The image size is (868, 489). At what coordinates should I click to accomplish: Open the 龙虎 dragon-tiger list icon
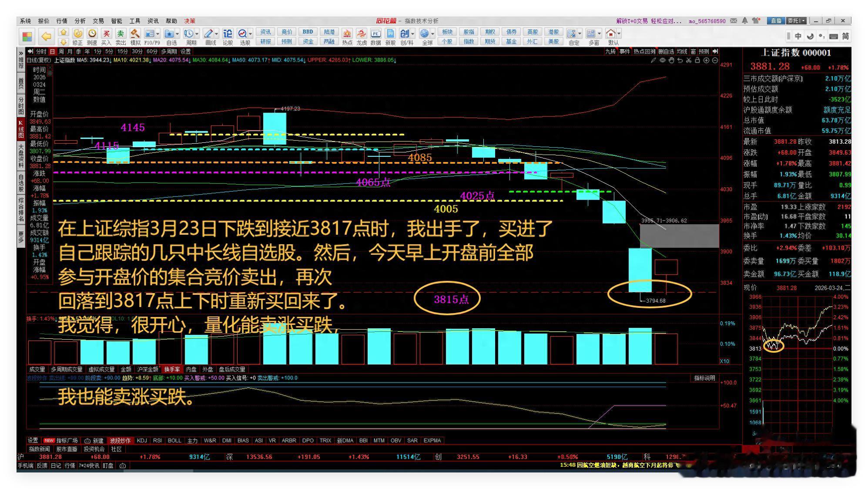point(361,34)
